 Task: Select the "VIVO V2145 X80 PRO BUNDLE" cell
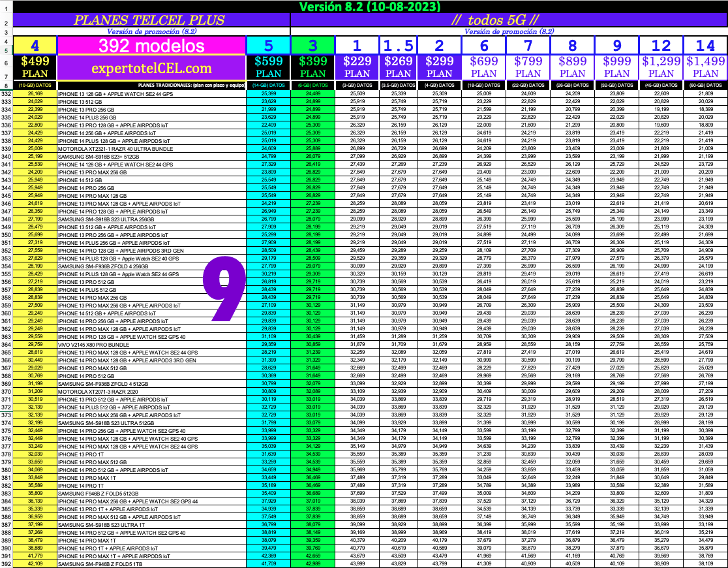151,345
